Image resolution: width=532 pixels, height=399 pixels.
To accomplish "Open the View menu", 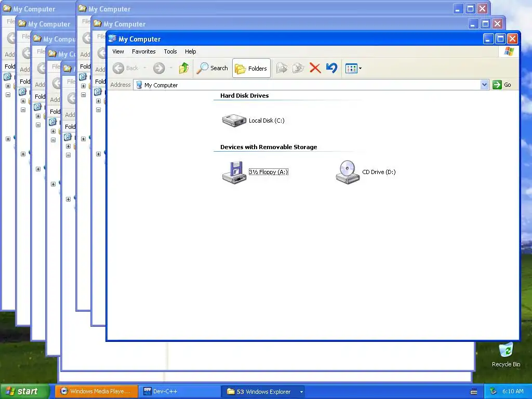I will tap(118, 51).
